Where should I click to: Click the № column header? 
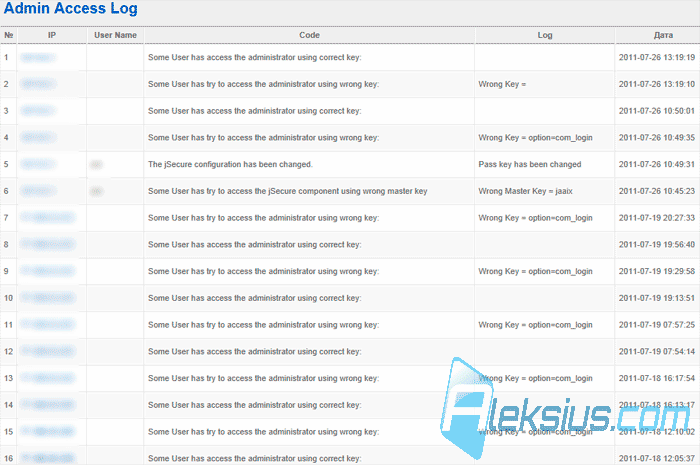(8, 35)
